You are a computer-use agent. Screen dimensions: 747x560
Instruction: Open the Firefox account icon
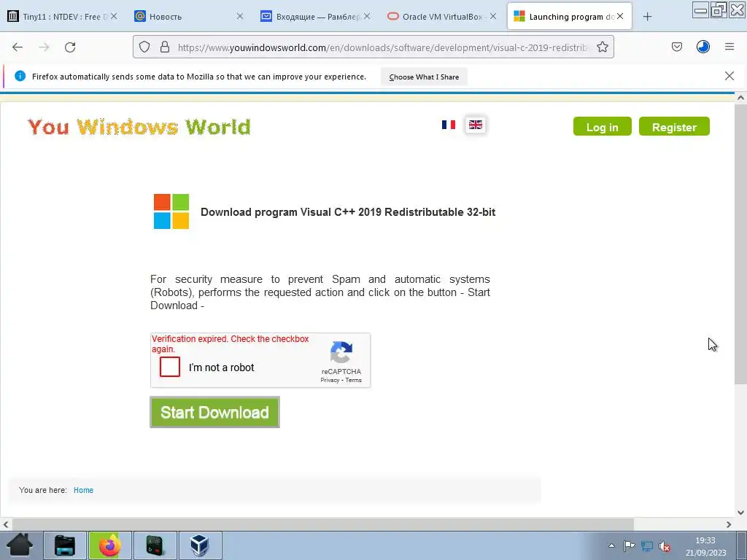coord(703,47)
